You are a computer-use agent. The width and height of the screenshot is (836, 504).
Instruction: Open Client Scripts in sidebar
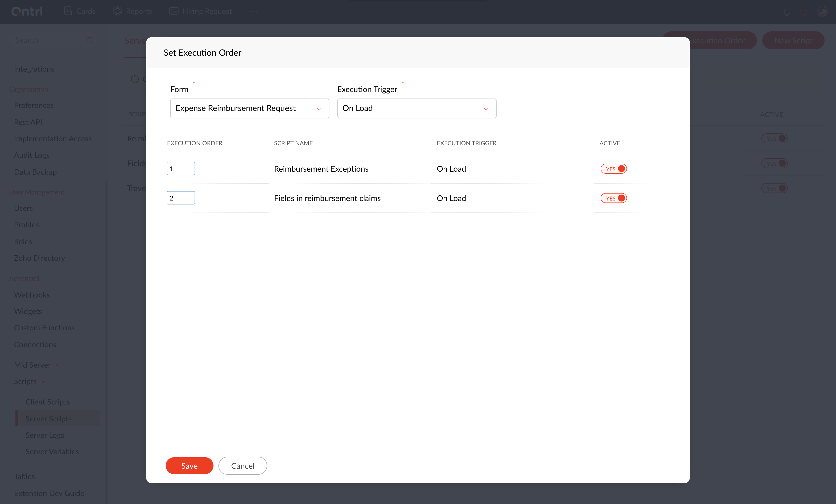[48, 402]
